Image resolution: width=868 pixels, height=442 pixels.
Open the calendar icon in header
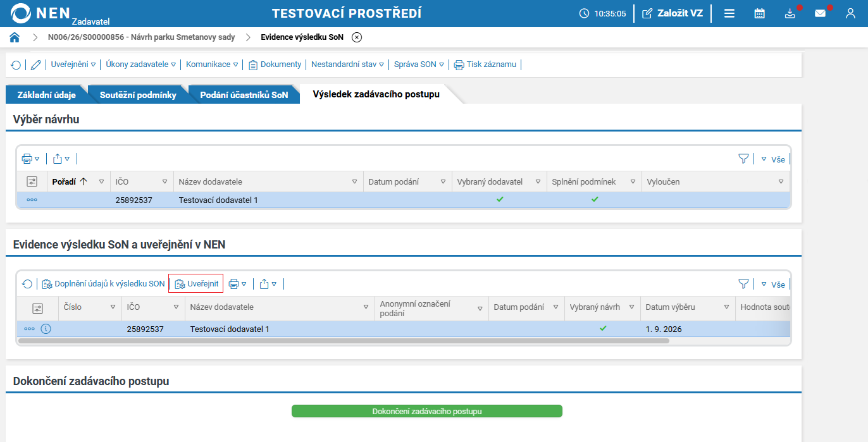coord(760,13)
